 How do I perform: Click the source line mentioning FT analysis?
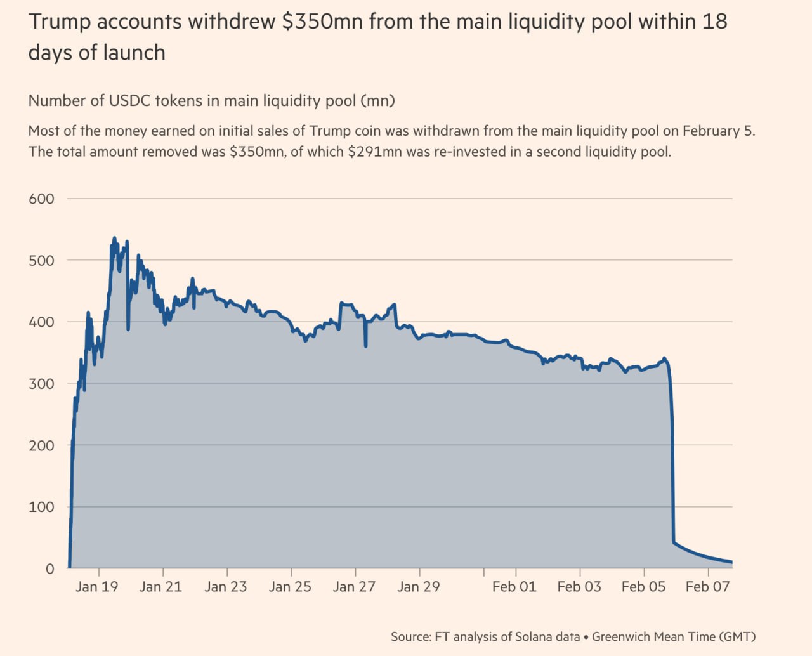click(x=573, y=636)
